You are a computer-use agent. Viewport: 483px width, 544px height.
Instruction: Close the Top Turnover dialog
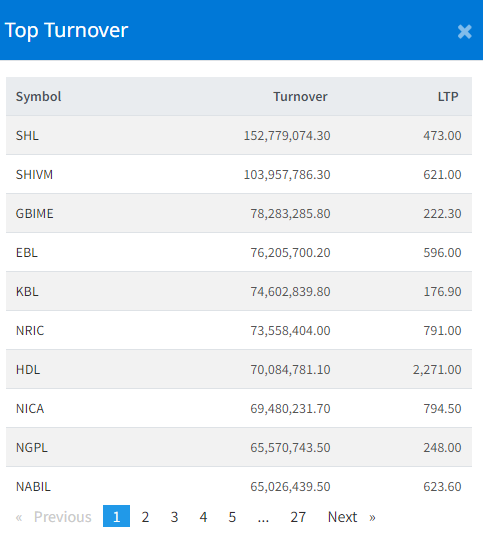[464, 32]
